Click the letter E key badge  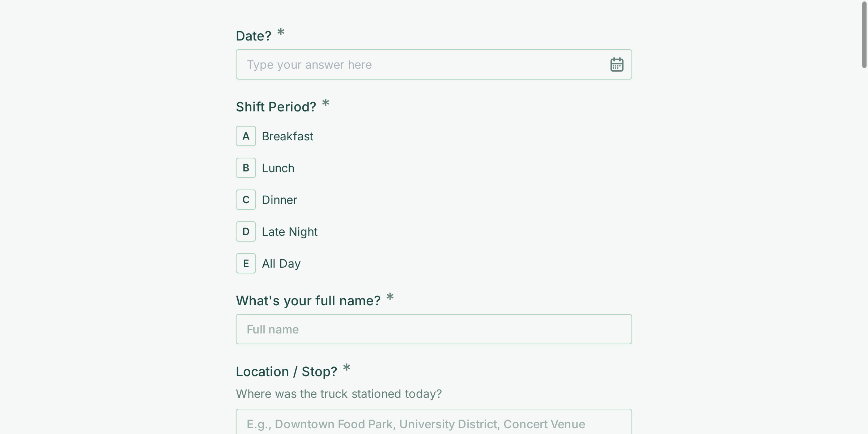(246, 264)
